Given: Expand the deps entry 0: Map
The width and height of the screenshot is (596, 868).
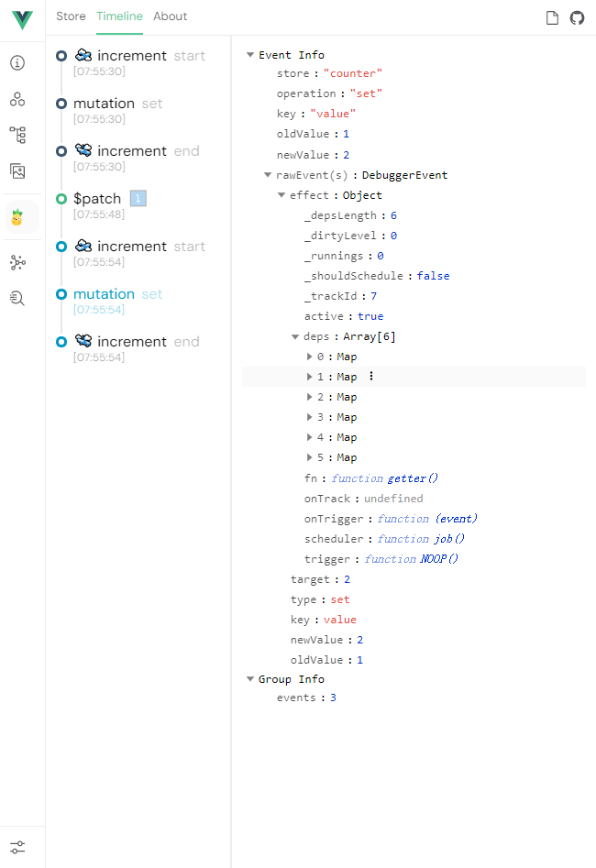Looking at the screenshot, I should (309, 357).
